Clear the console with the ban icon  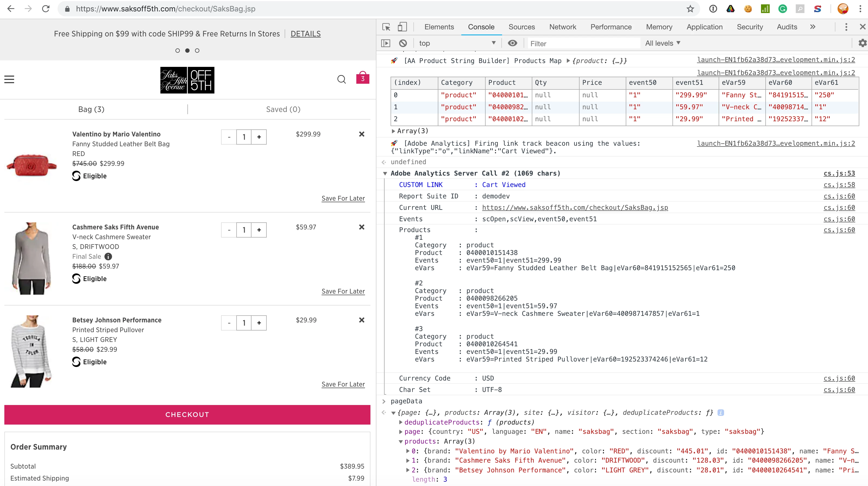click(403, 43)
